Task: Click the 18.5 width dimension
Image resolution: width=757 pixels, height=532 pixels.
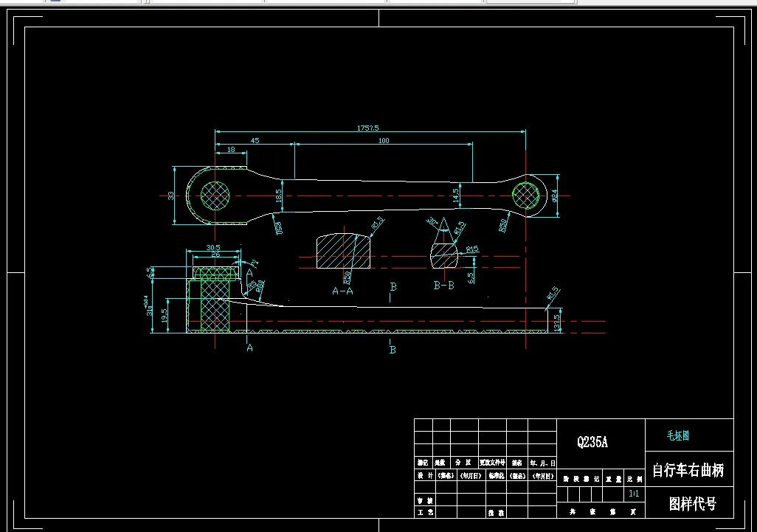Action: pyautogui.click(x=278, y=196)
